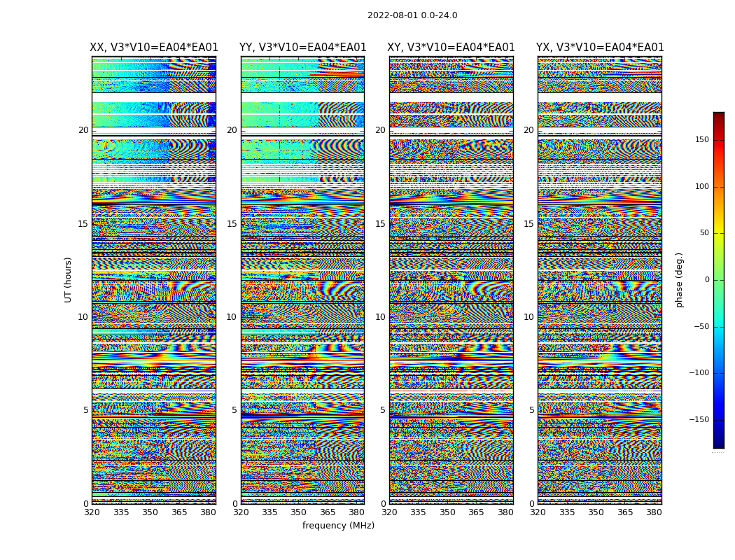Click the 20 hour tick of XX plot

click(x=83, y=130)
